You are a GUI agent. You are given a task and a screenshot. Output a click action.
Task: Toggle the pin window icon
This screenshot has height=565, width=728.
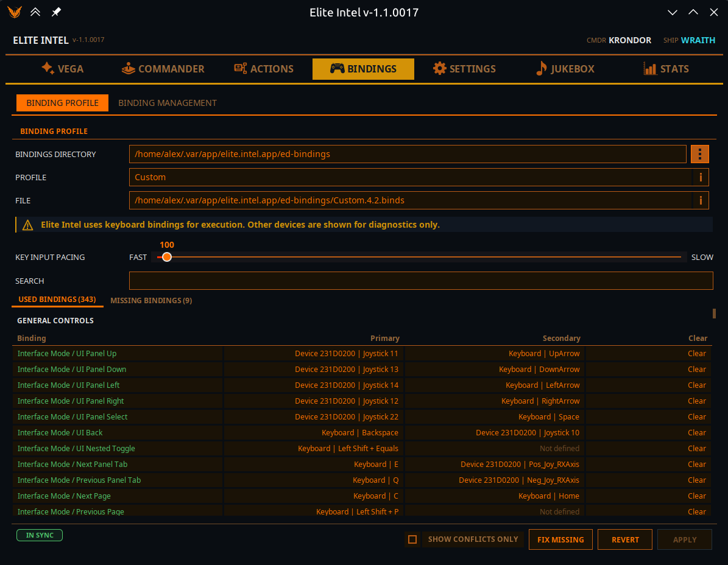55,12
